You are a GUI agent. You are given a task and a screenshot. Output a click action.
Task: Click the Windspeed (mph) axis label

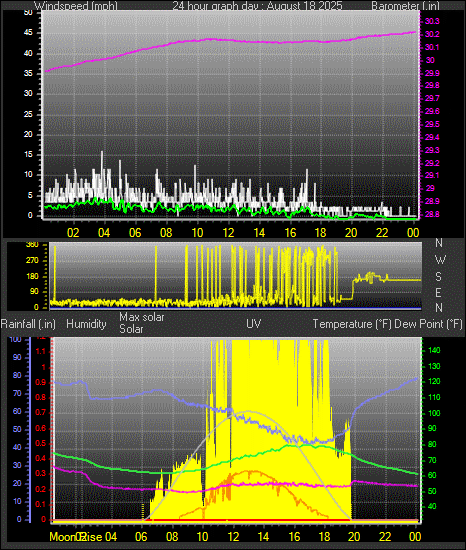point(76,6)
